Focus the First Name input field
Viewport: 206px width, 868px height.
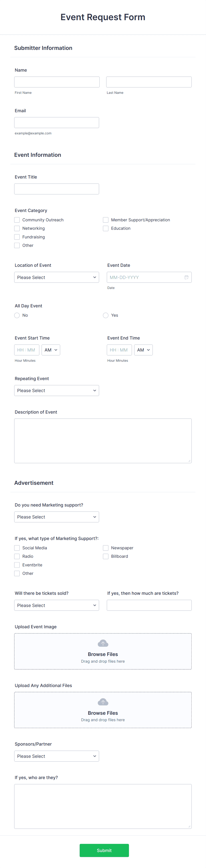57,82
